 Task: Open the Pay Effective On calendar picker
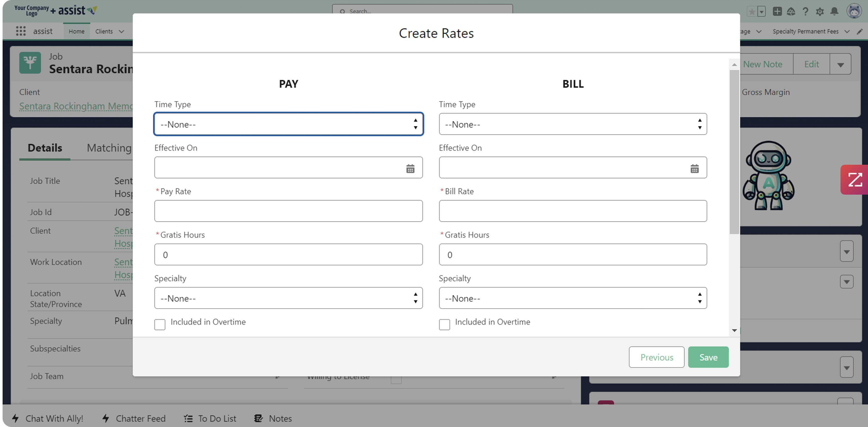[x=410, y=168]
